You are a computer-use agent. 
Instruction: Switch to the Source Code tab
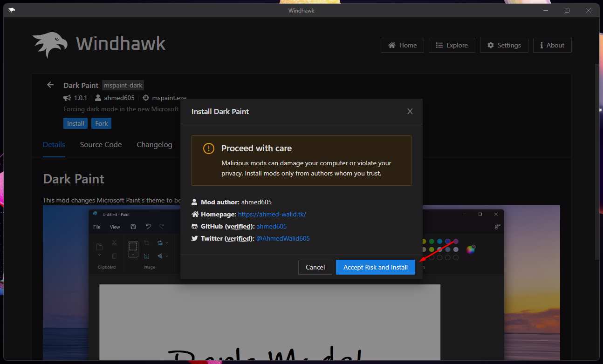coord(101,145)
